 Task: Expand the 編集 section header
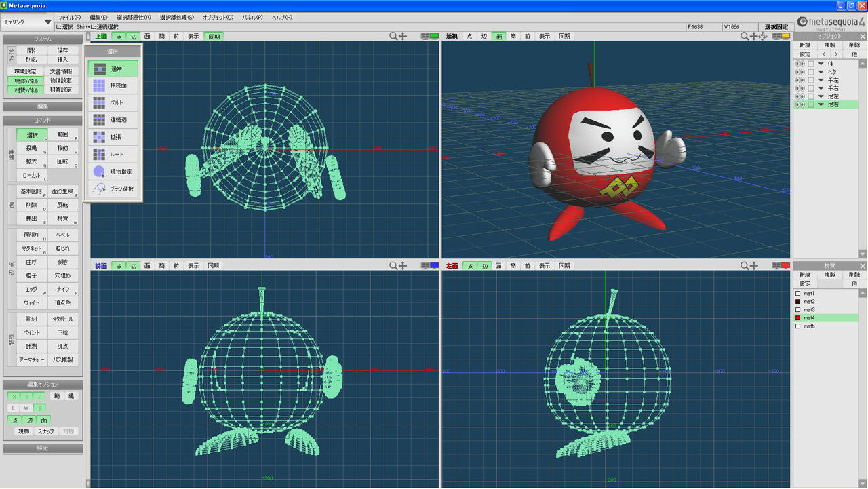pos(43,106)
